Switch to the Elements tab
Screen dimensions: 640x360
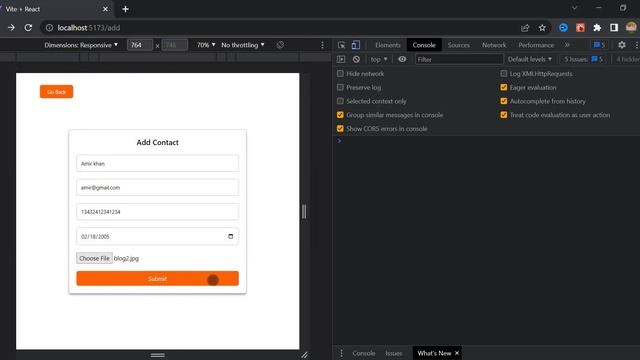tap(388, 45)
